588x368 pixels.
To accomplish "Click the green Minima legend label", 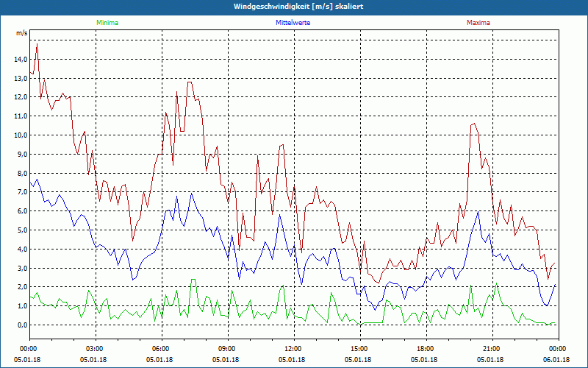I will tap(107, 23).
